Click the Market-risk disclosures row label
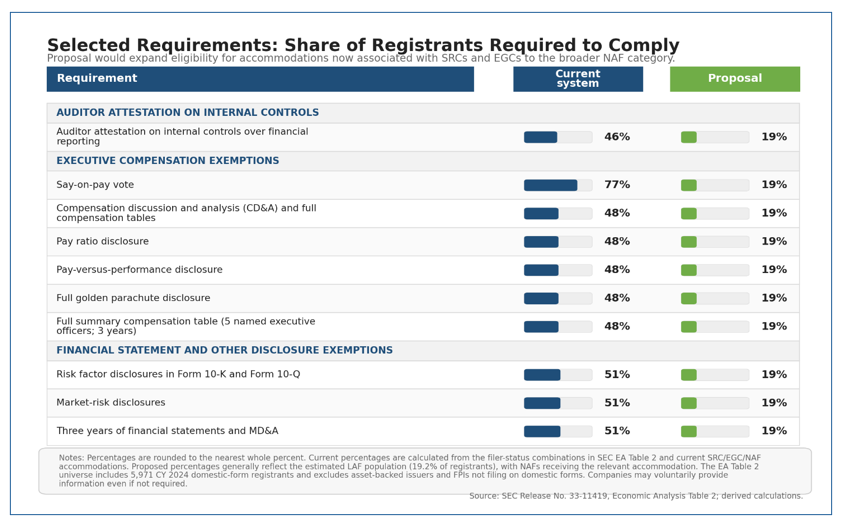 [x=110, y=403]
